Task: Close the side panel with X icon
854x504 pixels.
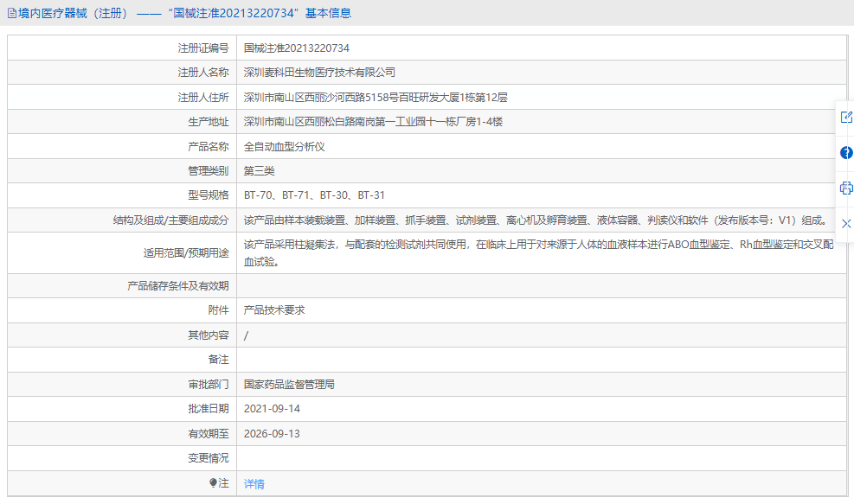Action: tap(846, 224)
